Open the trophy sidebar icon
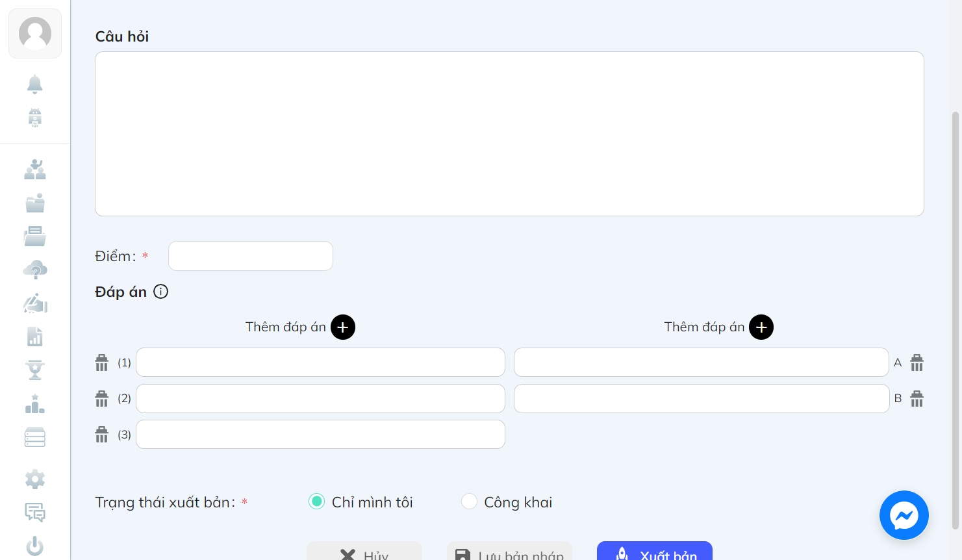Viewport: 962px width, 560px height. 35,370
